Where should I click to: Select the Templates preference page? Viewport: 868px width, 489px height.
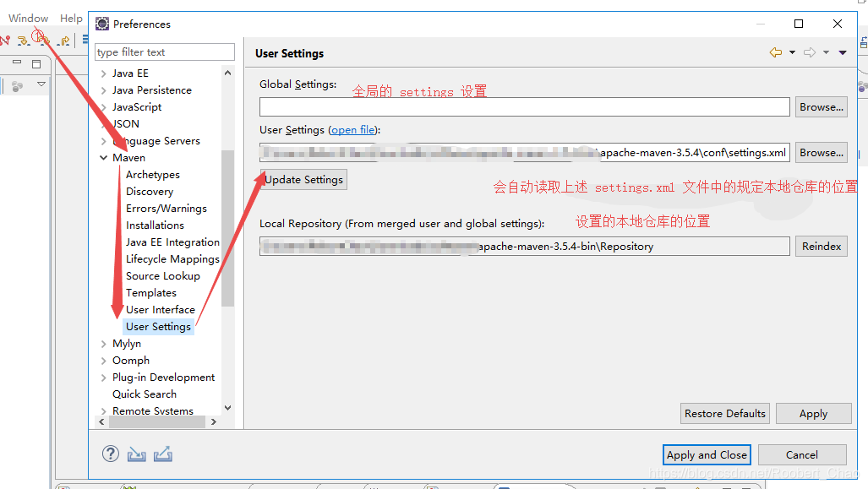(151, 292)
